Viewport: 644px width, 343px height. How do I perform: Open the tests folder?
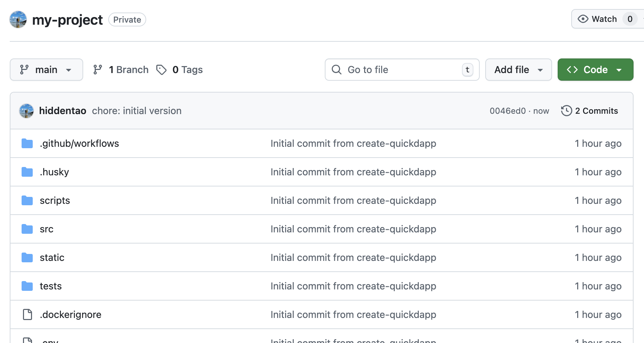click(x=51, y=286)
